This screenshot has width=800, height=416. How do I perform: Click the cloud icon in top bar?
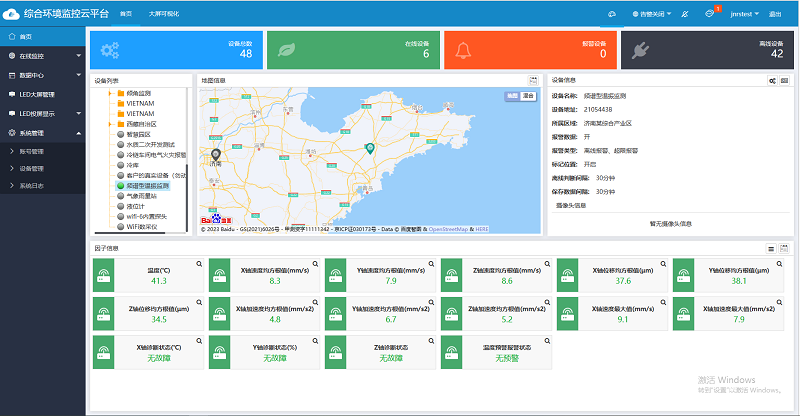612,14
